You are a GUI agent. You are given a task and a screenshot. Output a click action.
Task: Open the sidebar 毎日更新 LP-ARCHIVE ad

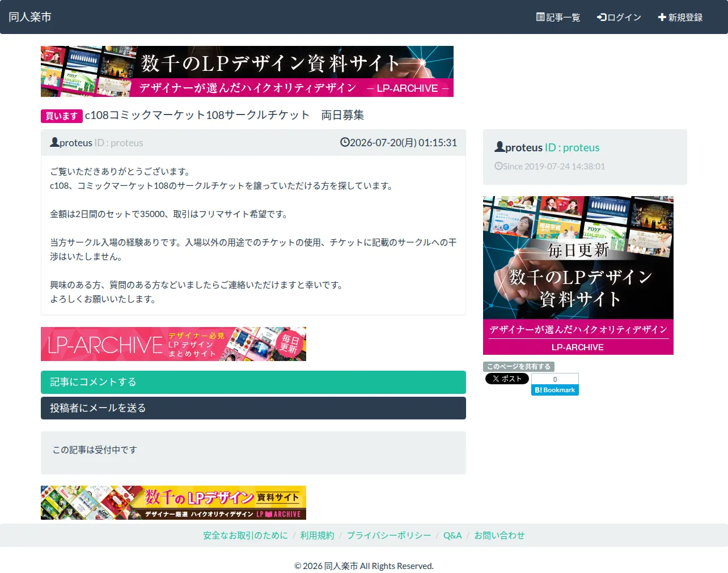click(578, 275)
